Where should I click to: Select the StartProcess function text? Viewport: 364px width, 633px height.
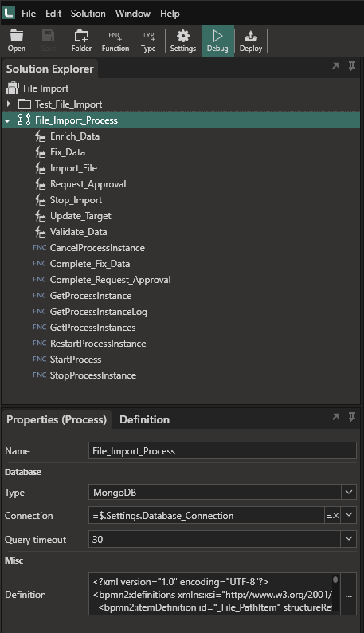(x=76, y=360)
